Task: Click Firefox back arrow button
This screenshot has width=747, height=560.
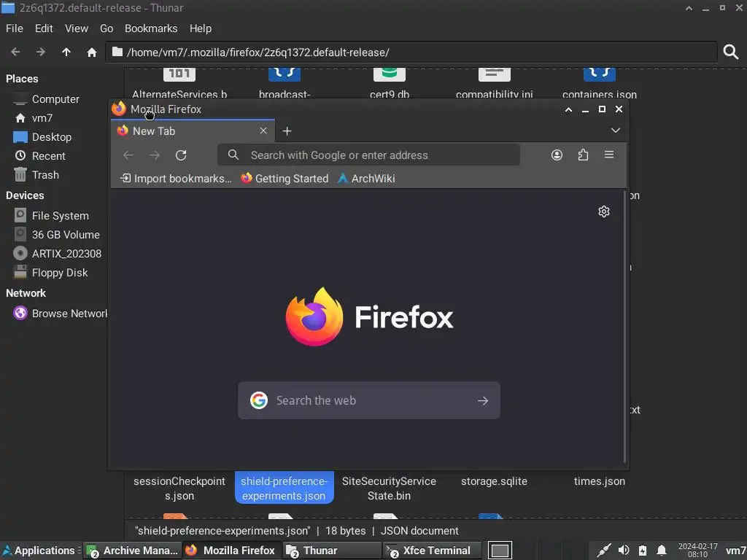Action: point(128,155)
